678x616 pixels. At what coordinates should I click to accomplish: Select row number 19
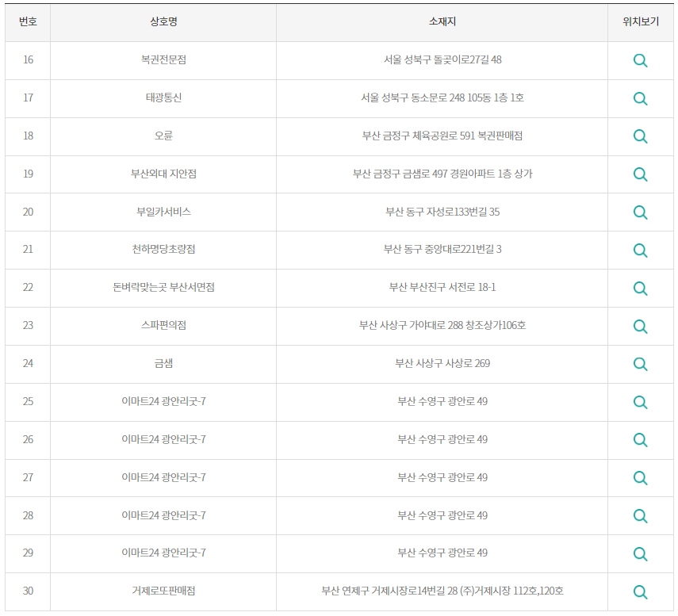click(28, 174)
